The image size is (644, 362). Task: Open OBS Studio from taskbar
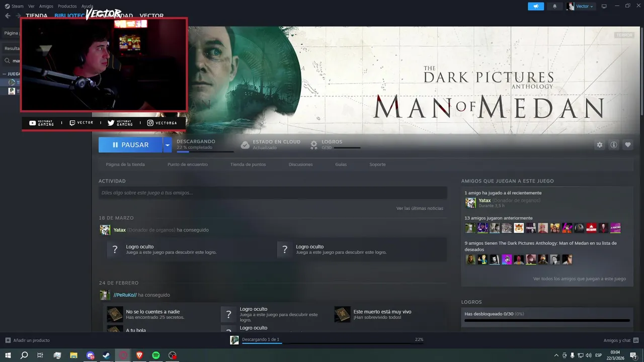tap(173, 355)
